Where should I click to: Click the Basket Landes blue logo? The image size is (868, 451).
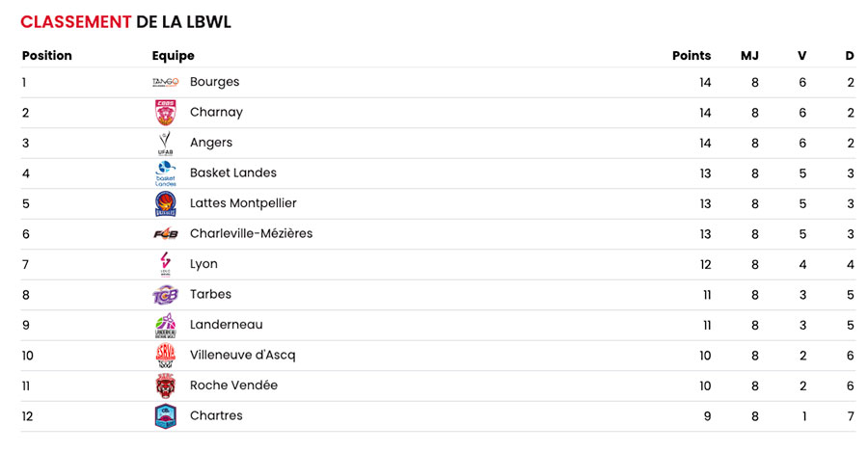[166, 173]
